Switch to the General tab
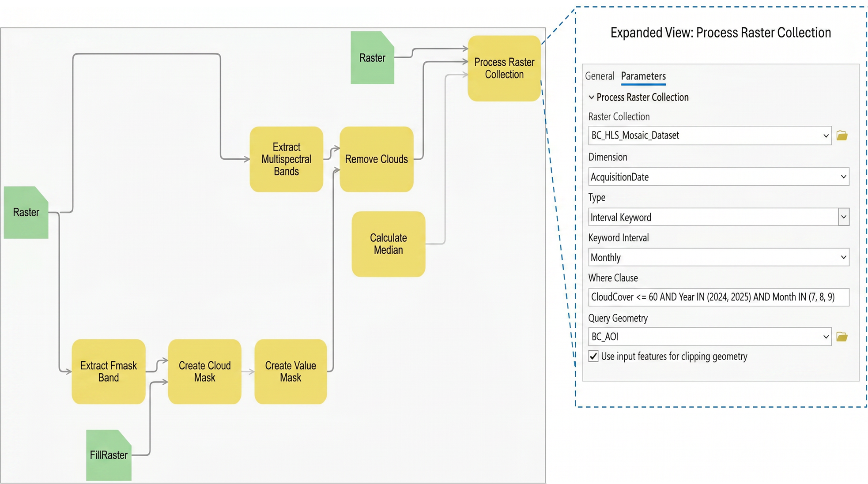Image resolution: width=868 pixels, height=484 pixels. tap(600, 76)
